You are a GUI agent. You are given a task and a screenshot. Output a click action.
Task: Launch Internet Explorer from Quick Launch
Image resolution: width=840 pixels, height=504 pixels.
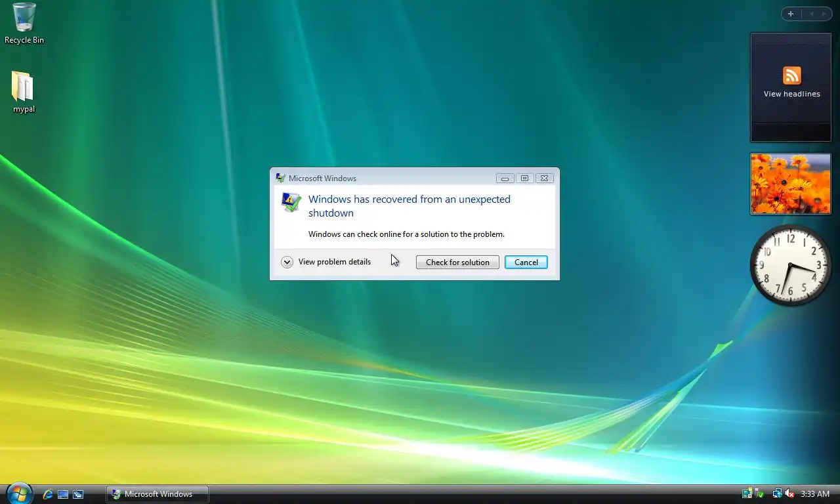click(48, 494)
